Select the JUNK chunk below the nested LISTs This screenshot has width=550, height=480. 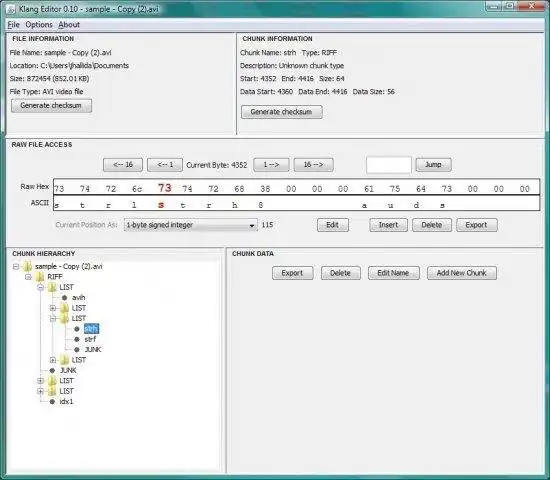tap(68, 370)
